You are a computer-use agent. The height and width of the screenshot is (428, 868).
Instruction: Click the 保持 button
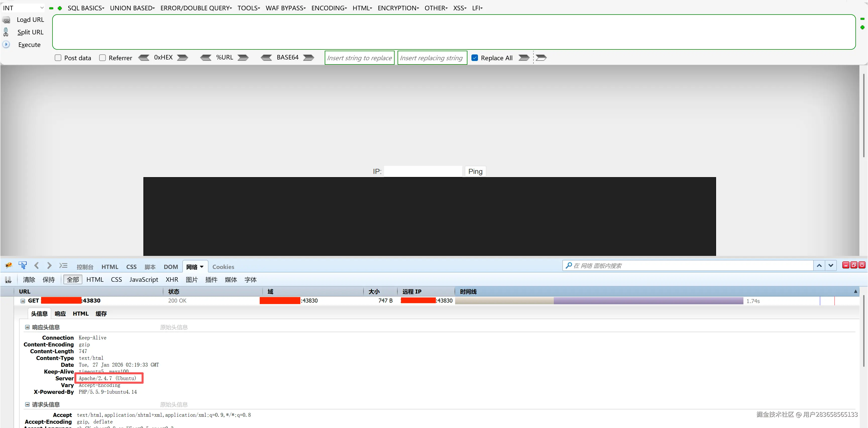click(x=49, y=280)
